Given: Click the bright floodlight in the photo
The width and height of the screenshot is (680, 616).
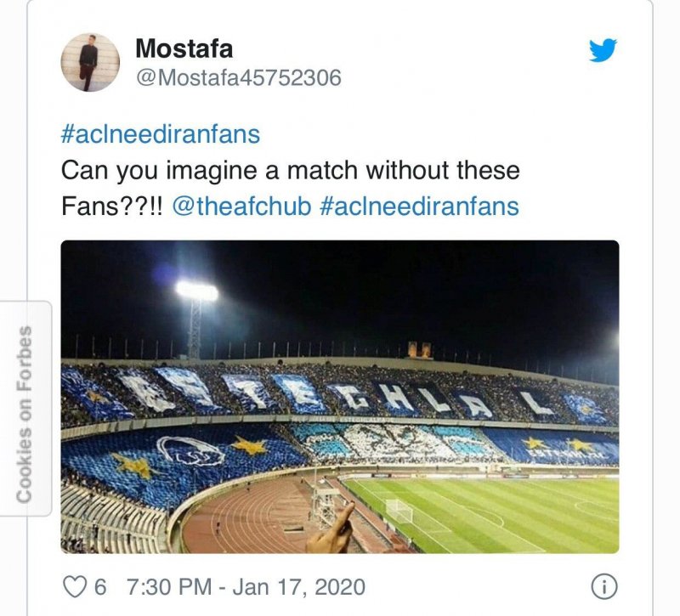Looking at the screenshot, I should pos(196,291).
